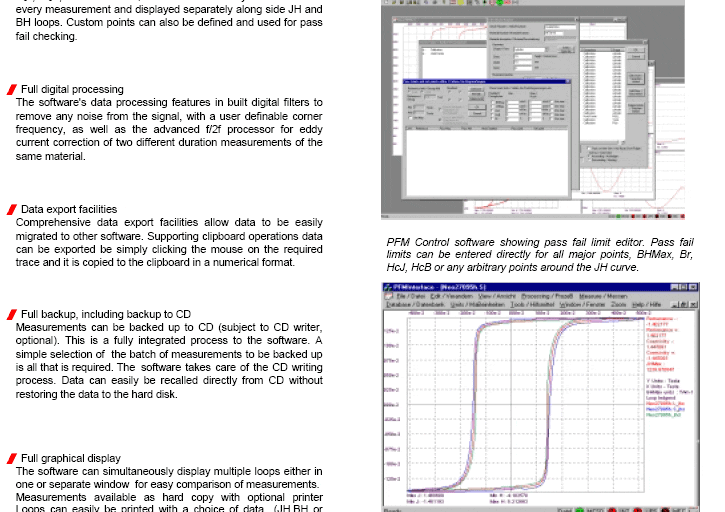Click Cancel in the measurement list dialog
The image size is (725, 512).
[636, 56]
